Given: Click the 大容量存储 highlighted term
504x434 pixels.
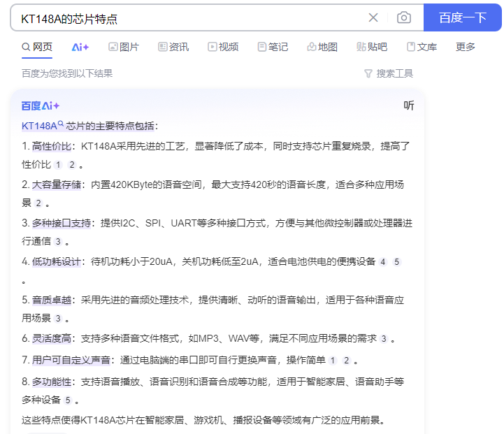Looking at the screenshot, I should pyautogui.click(x=57, y=185).
